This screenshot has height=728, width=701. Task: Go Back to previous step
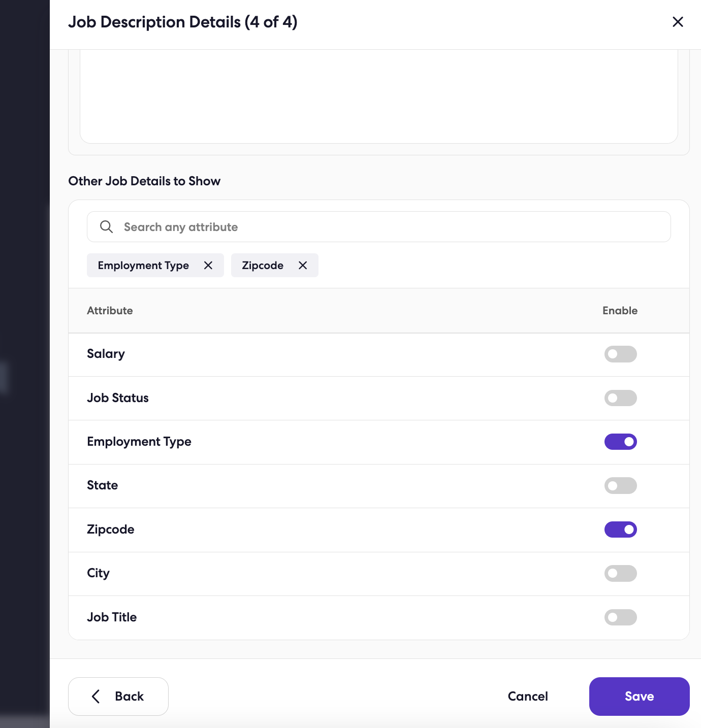(118, 697)
